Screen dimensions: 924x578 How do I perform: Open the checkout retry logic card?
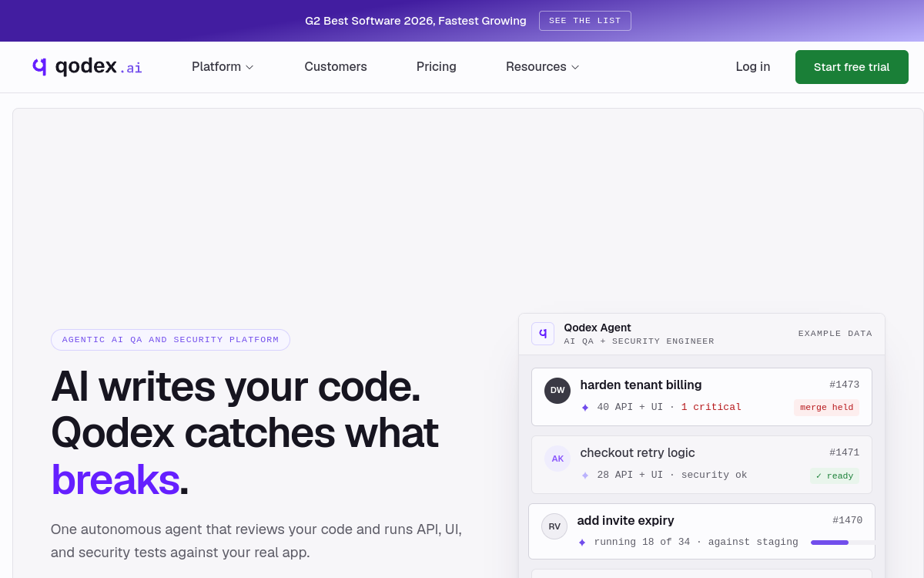(701, 465)
